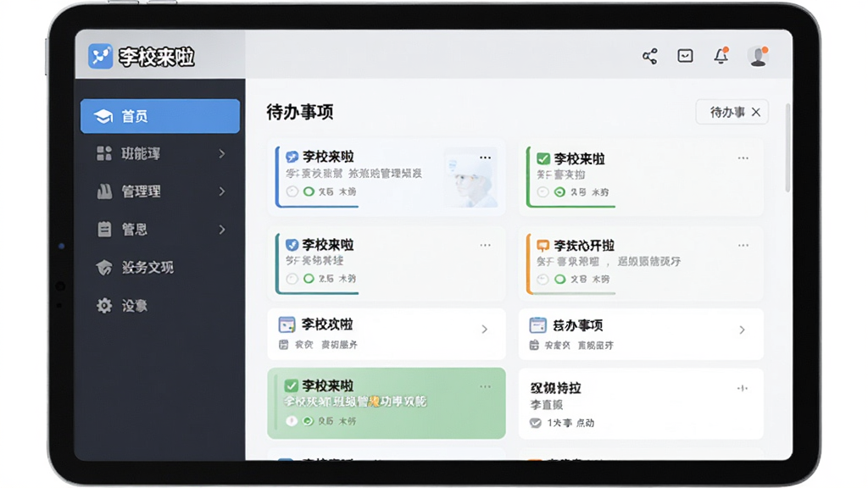Viewport: 868px width, 488px height.
Task: Click the blue shield icon on teal-bordered card
Action: 292,245
